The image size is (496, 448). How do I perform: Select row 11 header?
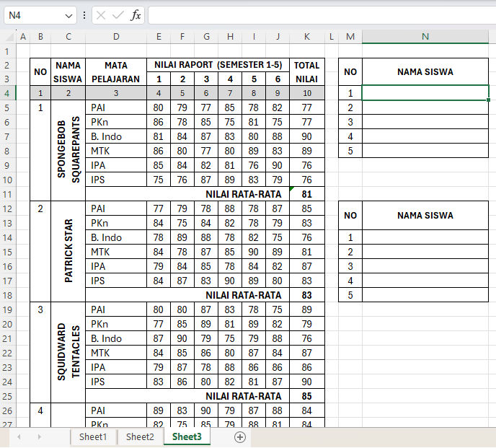pos(8,194)
